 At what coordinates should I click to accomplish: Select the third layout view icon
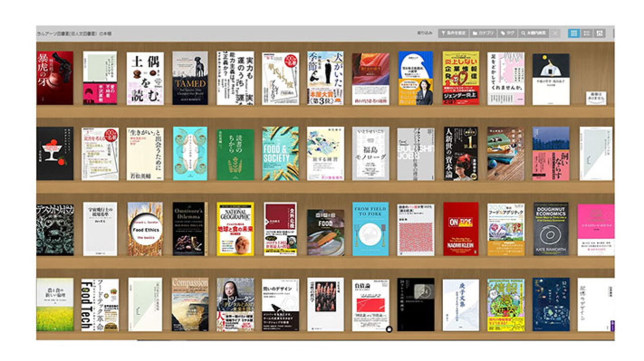click(599, 33)
